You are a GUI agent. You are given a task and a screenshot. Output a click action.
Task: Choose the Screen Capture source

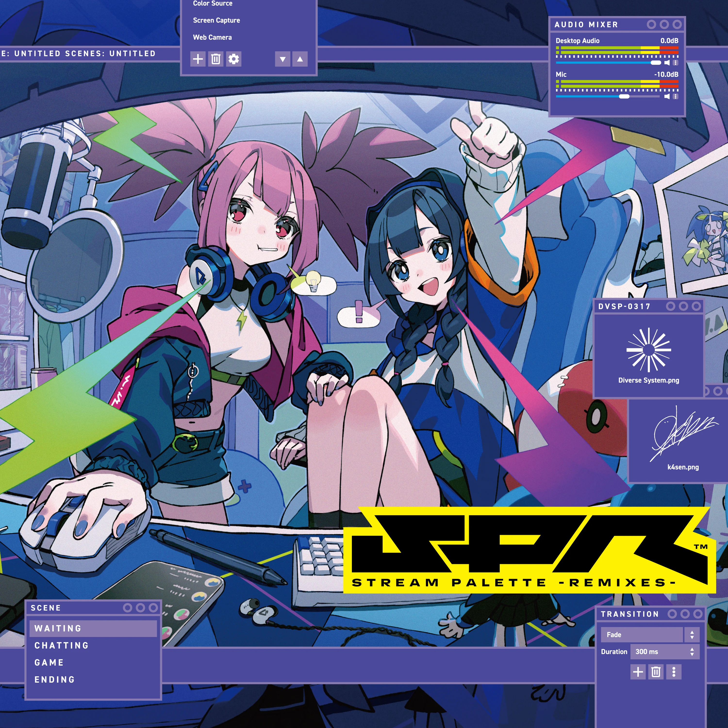(x=216, y=20)
